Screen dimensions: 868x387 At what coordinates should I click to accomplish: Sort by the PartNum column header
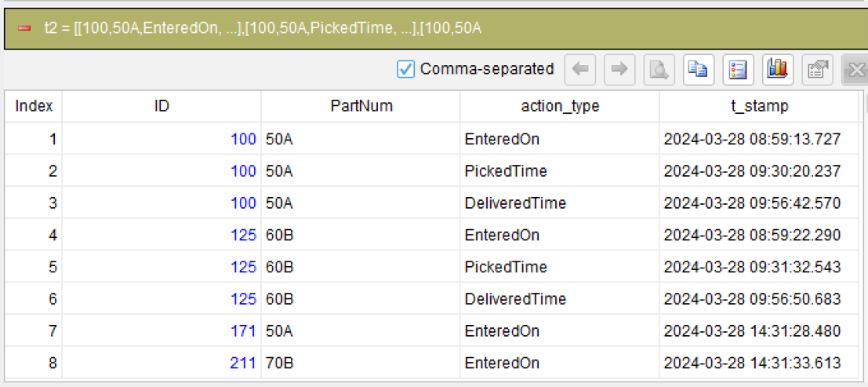(361, 107)
